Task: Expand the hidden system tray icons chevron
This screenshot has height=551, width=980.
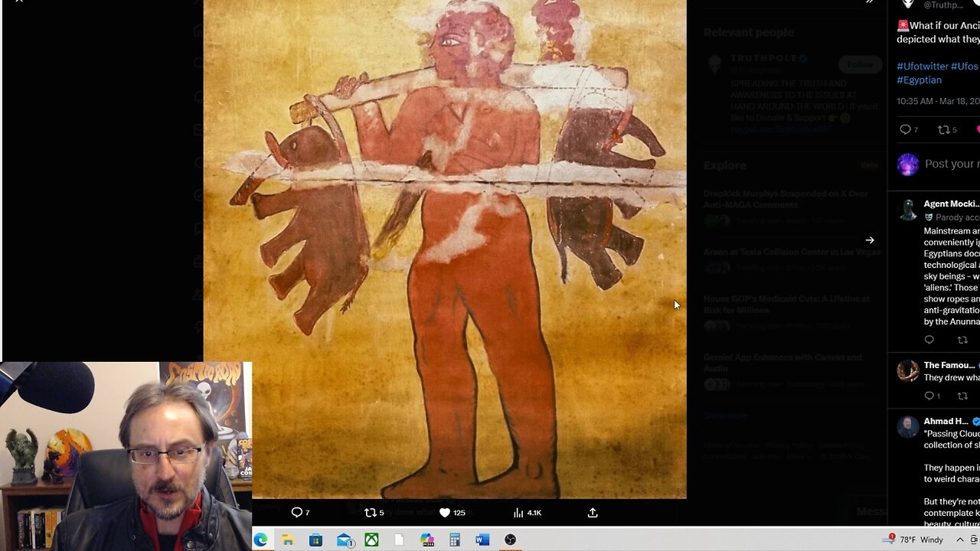Action: [x=960, y=540]
